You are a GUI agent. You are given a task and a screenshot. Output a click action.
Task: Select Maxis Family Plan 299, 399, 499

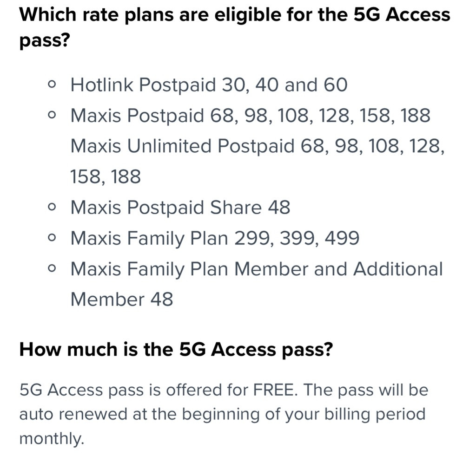[215, 238]
